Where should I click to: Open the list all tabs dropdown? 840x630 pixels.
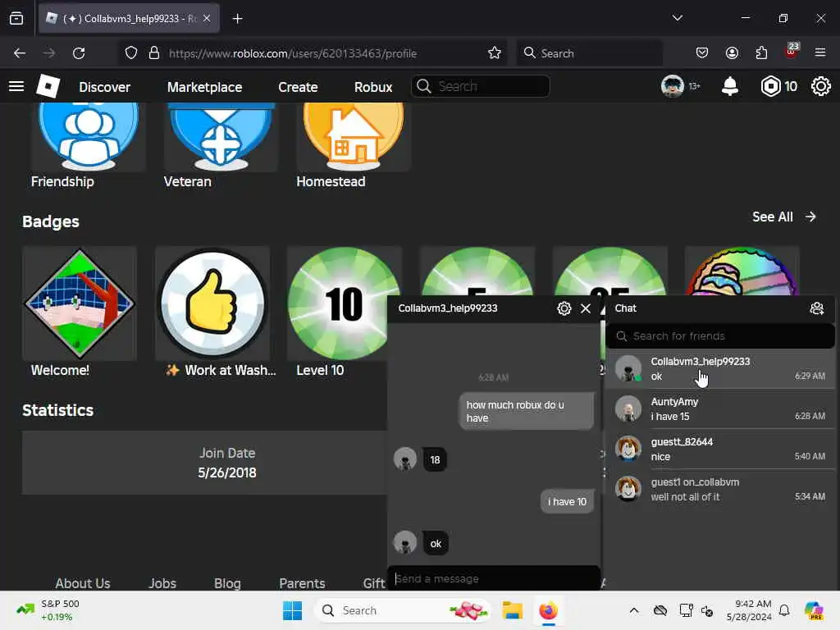pos(677,18)
